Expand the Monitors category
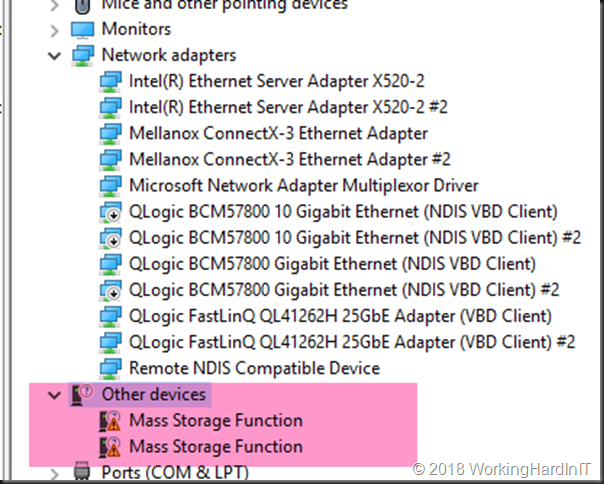Viewport: 604px width, 484px height. click(x=54, y=30)
